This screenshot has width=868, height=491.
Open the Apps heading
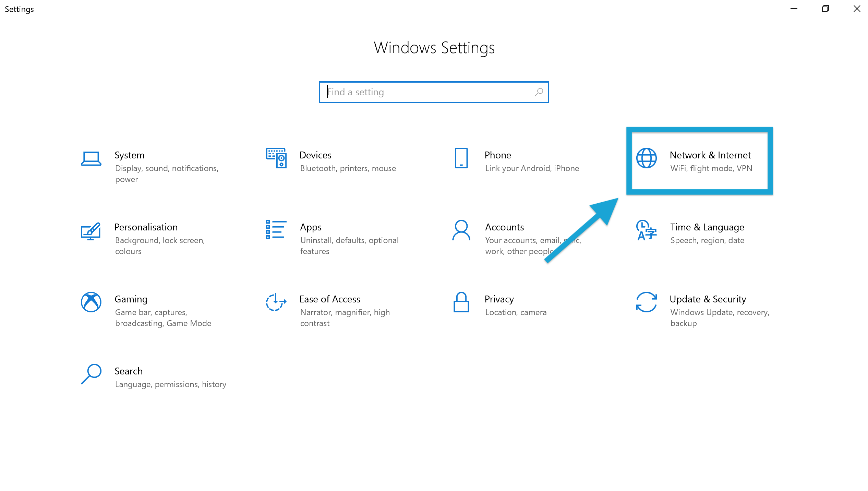311,227
